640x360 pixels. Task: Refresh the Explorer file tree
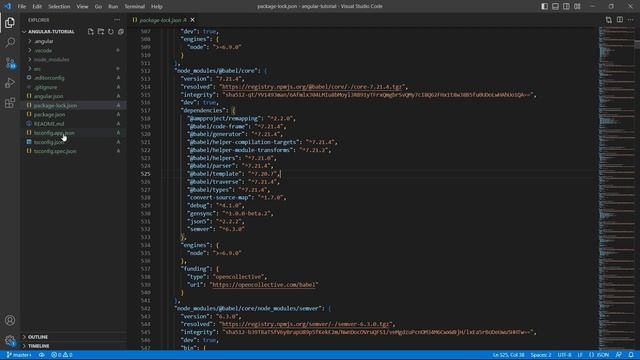(x=111, y=31)
